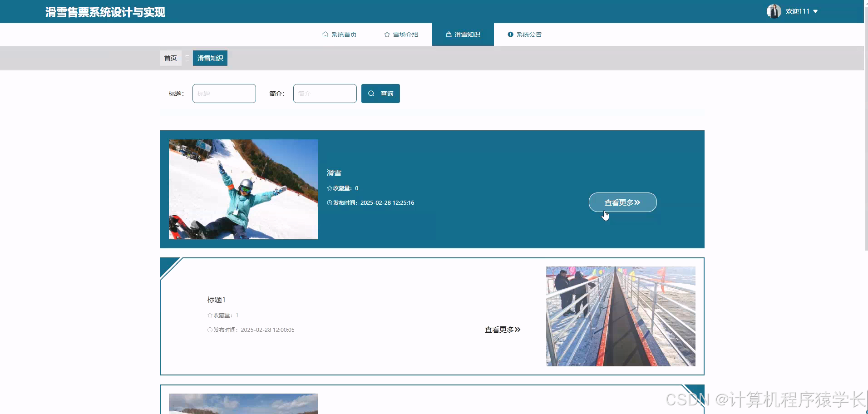868x414 pixels.
Task: Click the 查询 search button
Action: [380, 93]
